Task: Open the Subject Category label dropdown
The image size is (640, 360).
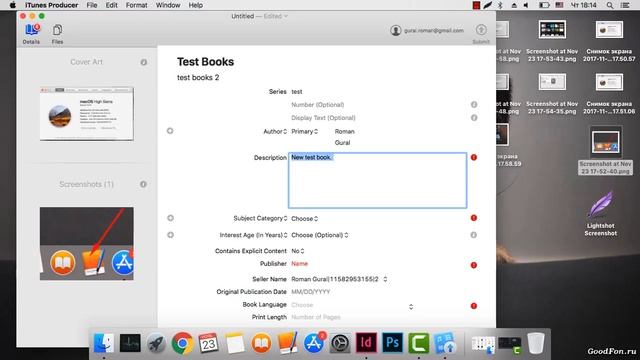Action: 260,218
